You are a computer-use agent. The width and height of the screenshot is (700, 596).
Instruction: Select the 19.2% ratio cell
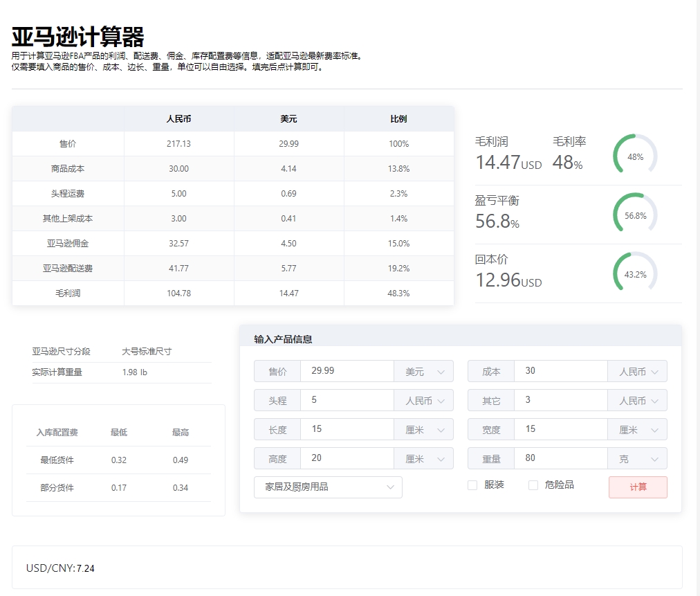(398, 269)
